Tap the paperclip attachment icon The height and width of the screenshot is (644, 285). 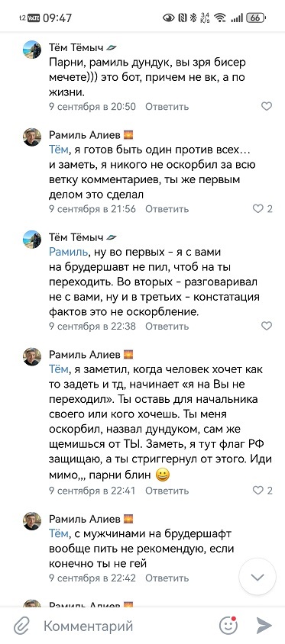coord(21,626)
